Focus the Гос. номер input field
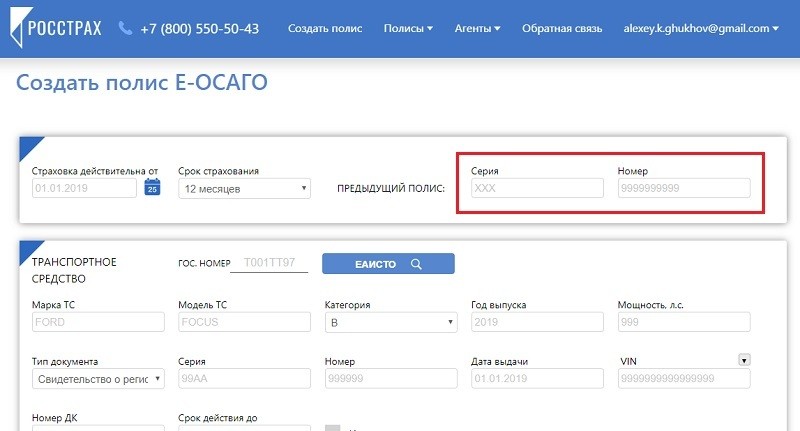Image resolution: width=800 pixels, height=431 pixels. [x=269, y=263]
